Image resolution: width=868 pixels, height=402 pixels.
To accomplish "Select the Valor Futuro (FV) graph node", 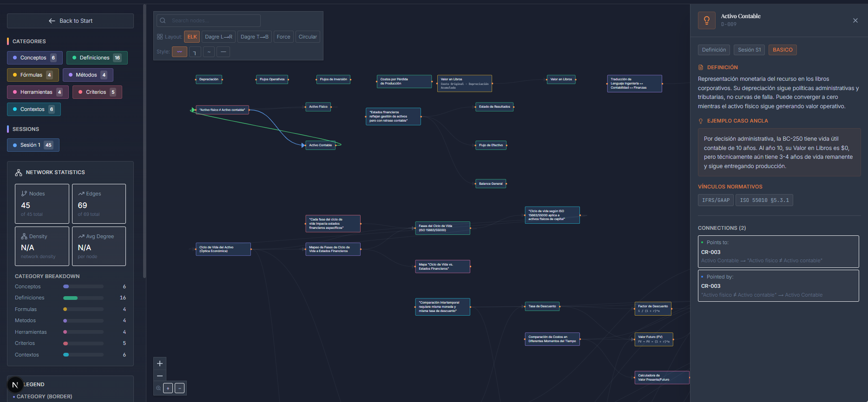I will (x=654, y=339).
